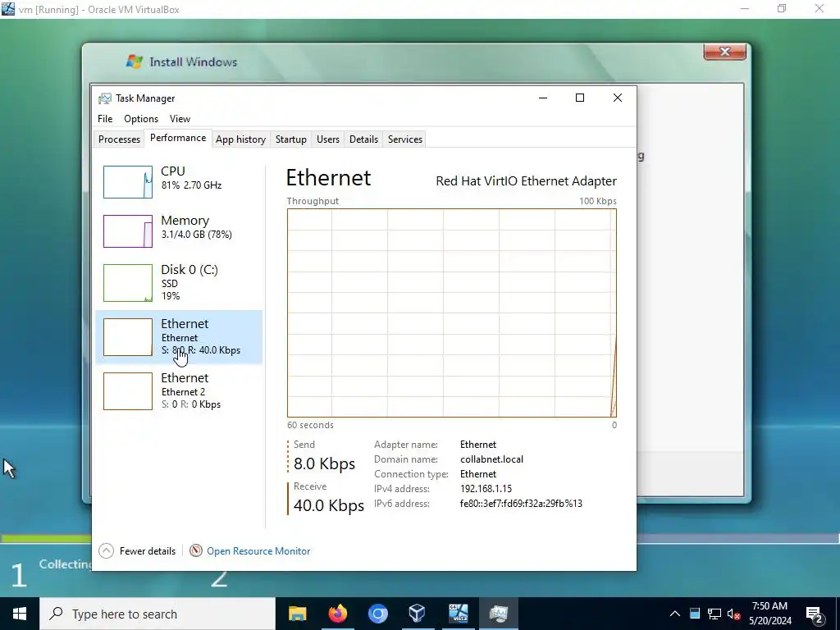Image resolution: width=840 pixels, height=630 pixels.
Task: Switch to the Startup tab
Action: click(x=291, y=139)
